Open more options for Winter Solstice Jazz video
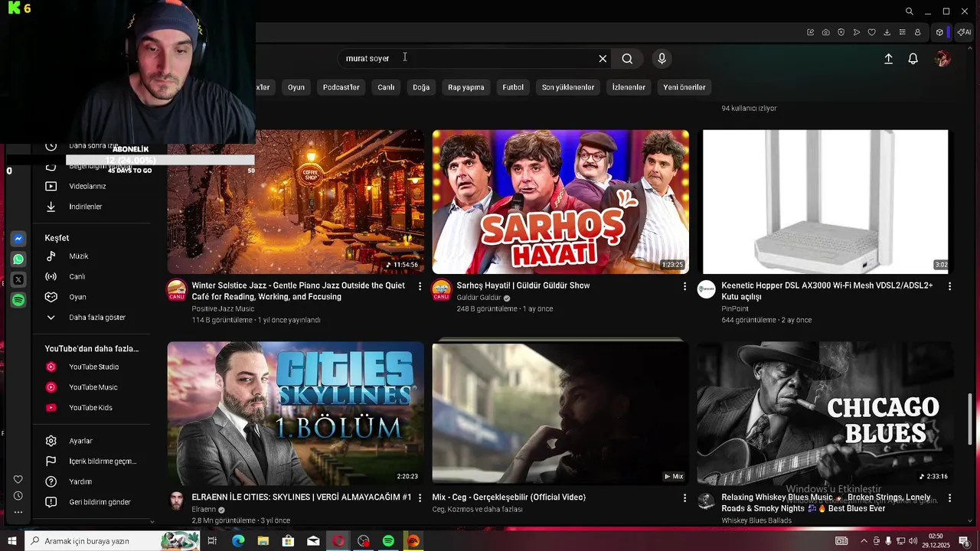Image resolution: width=980 pixels, height=551 pixels. [x=420, y=286]
